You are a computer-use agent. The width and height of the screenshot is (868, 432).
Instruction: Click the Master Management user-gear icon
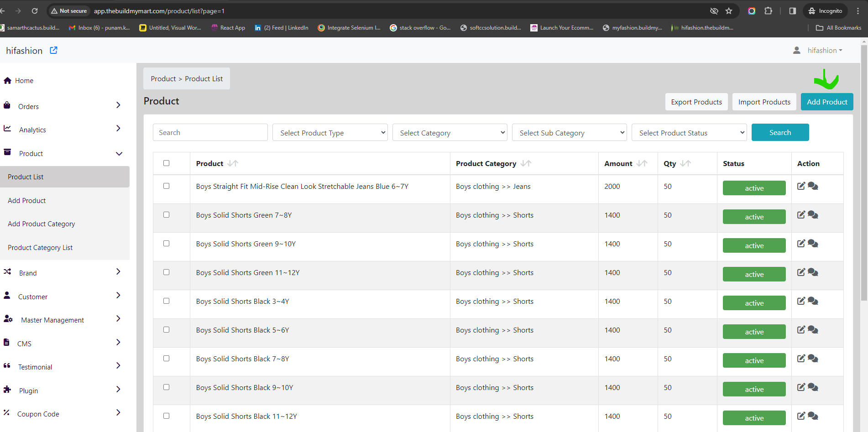(8, 319)
